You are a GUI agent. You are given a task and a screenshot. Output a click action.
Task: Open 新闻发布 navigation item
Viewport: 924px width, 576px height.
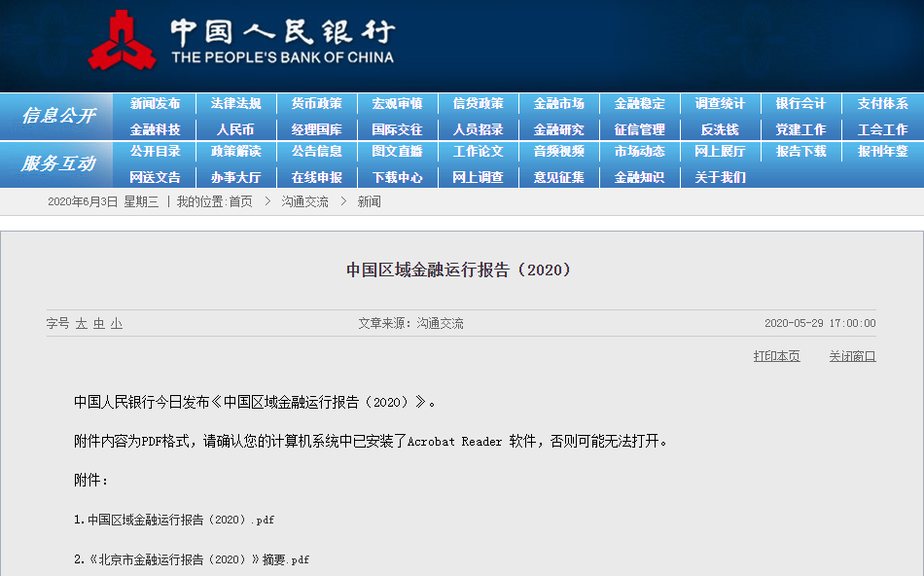click(x=155, y=104)
